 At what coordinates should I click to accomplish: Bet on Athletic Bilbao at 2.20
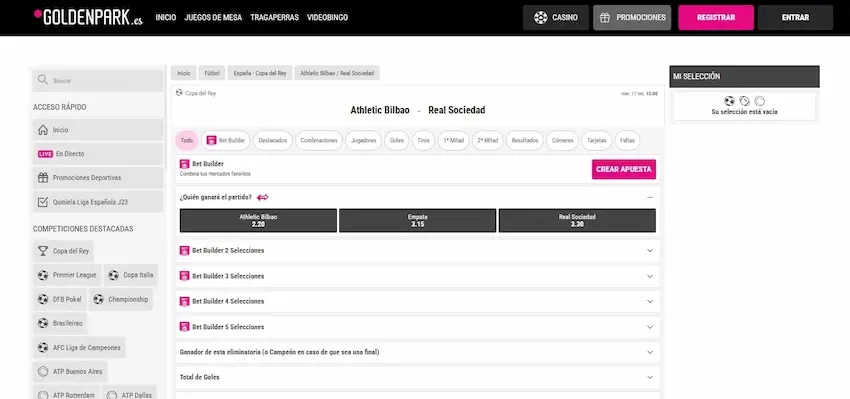pos(259,220)
